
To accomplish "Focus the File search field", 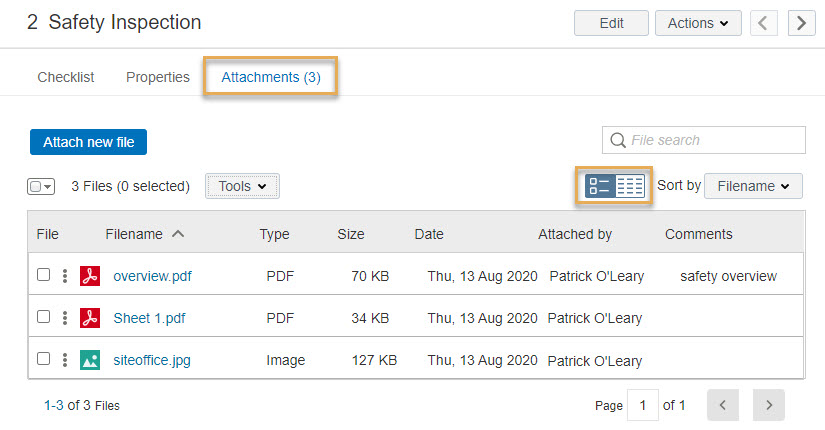I will (x=703, y=140).
